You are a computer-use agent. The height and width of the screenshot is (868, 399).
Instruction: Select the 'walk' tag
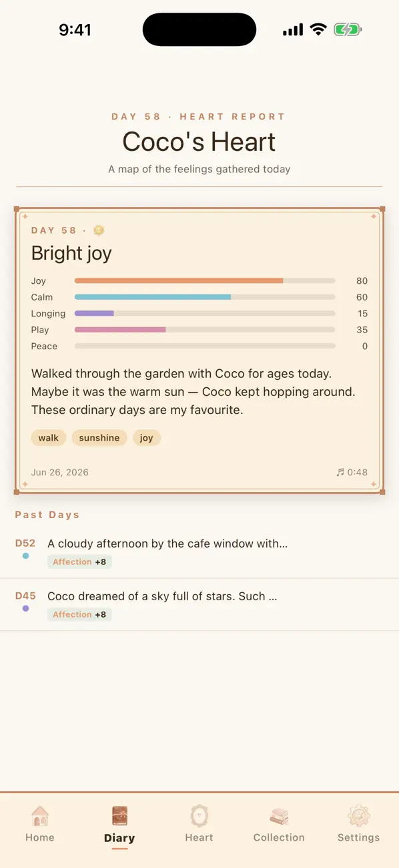tap(49, 438)
